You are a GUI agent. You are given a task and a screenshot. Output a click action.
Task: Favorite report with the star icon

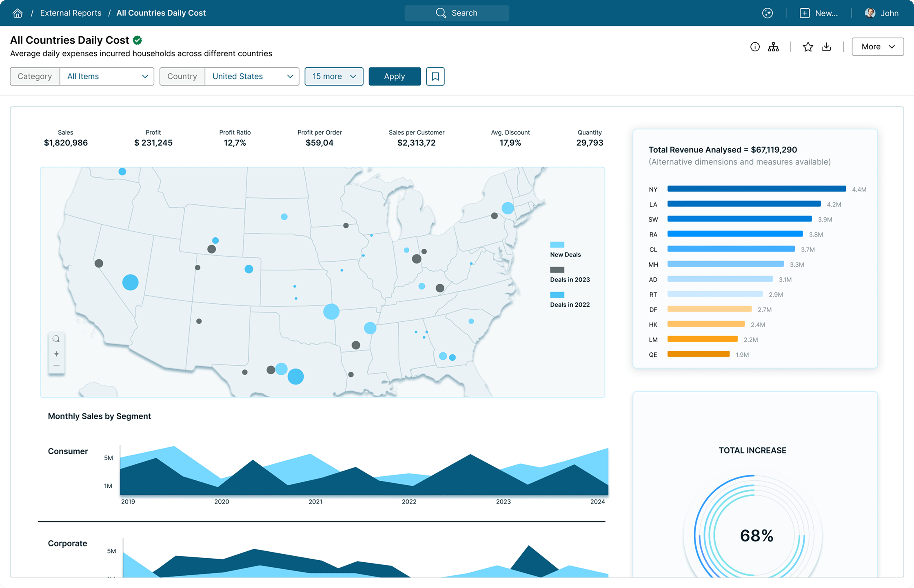click(x=808, y=47)
